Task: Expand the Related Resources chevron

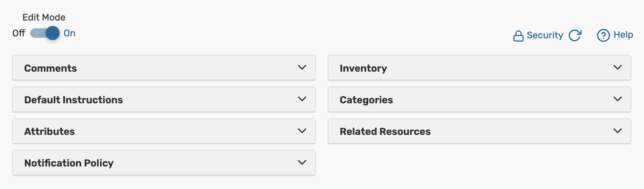Action: tap(617, 131)
